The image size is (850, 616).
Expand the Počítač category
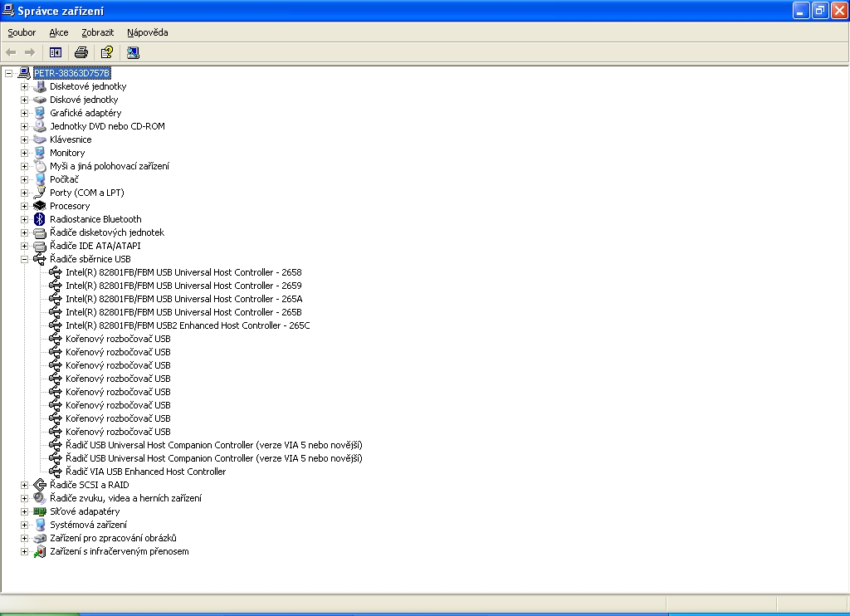click(x=24, y=179)
